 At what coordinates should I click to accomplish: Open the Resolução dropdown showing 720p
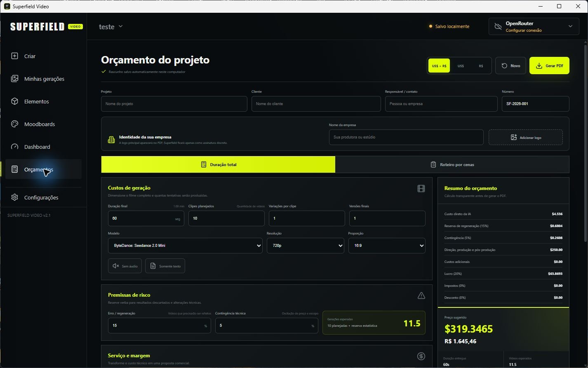tap(306, 246)
